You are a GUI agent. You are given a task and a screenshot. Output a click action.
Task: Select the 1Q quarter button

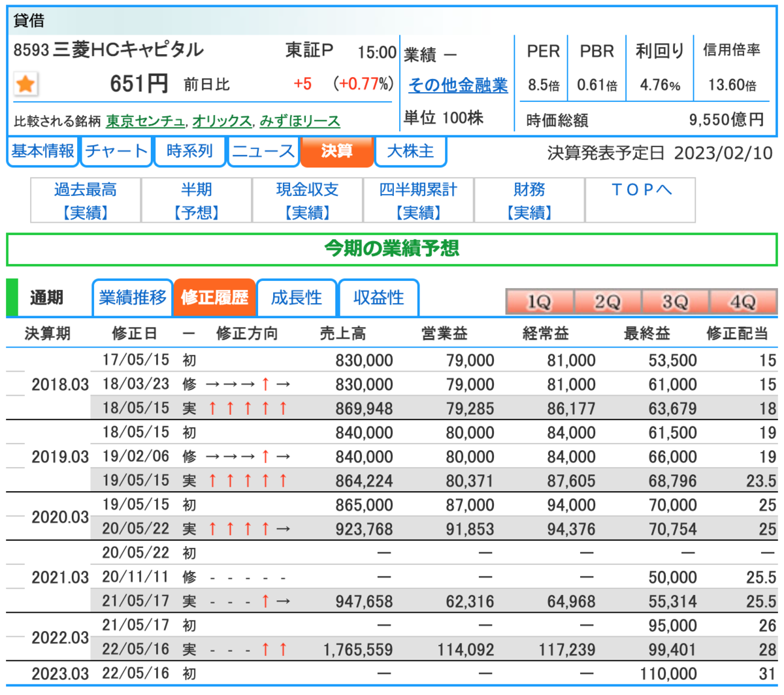point(540,302)
